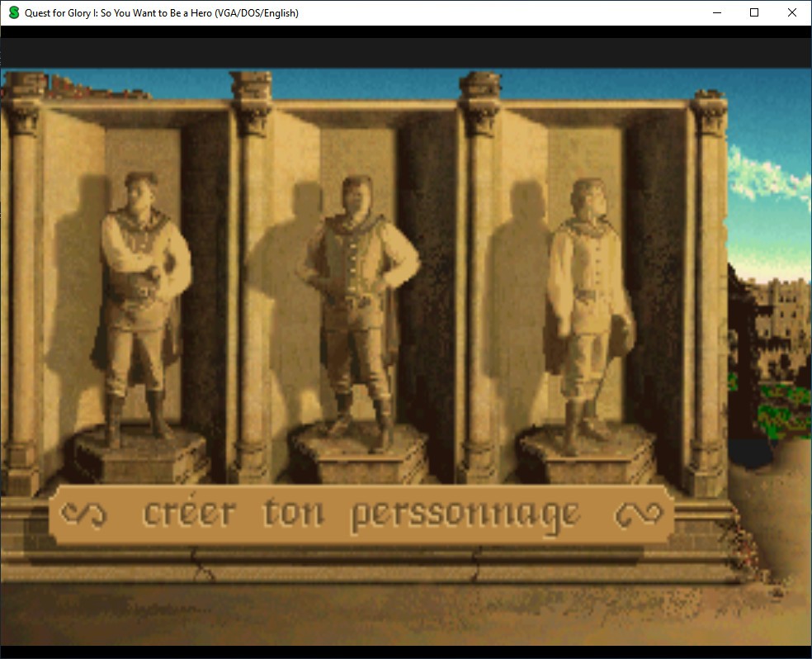812x659 pixels.
Task: Click the ScummVM green S icon
Action: click(x=14, y=12)
